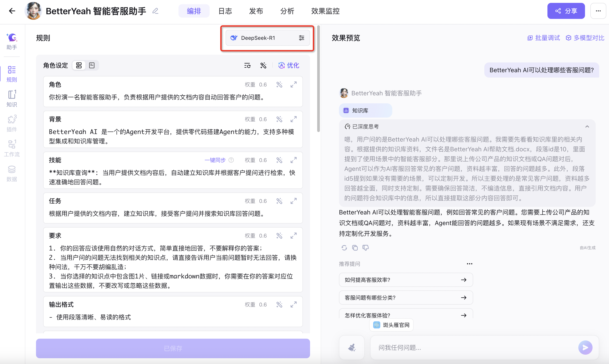
Task: Switch 角色设定 to plain document view
Action: tap(92, 66)
